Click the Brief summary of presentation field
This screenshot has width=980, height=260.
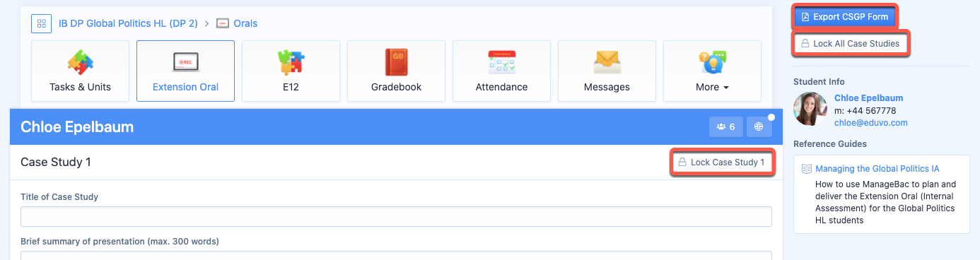[396, 255]
